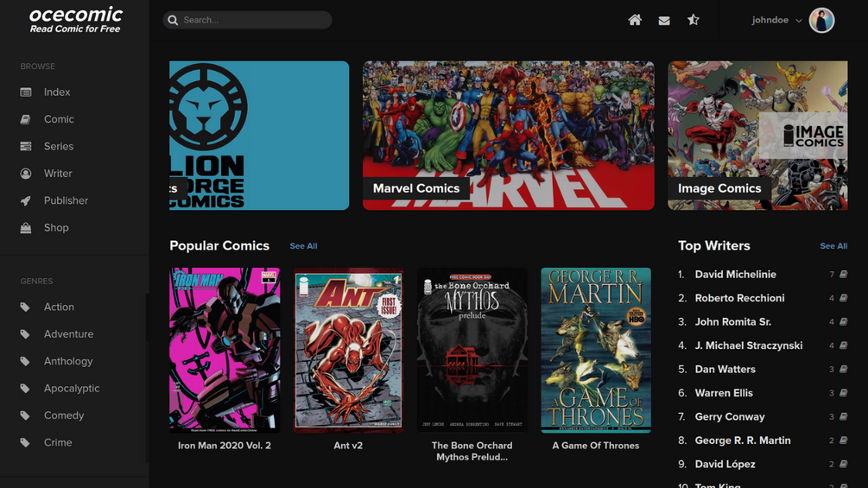The image size is (868, 488).
Task: Open the Index menu item
Action: (x=57, y=92)
